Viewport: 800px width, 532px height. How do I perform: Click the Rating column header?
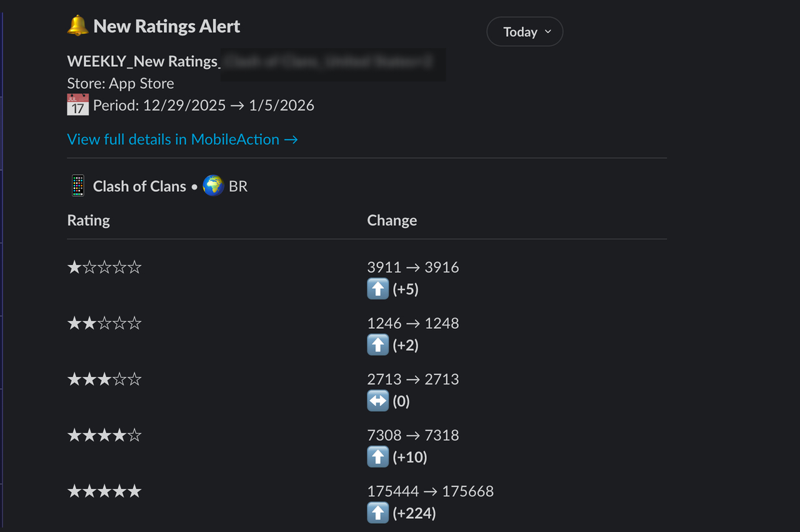(89, 221)
